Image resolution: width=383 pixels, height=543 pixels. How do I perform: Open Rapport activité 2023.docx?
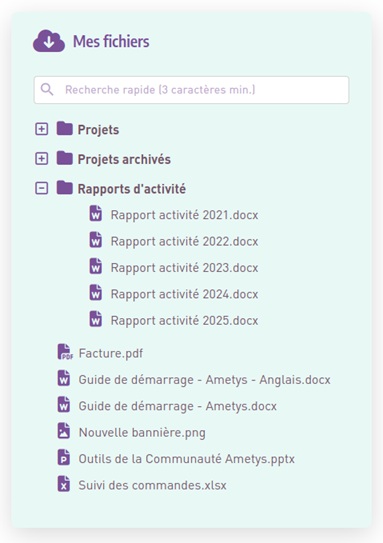(x=184, y=268)
